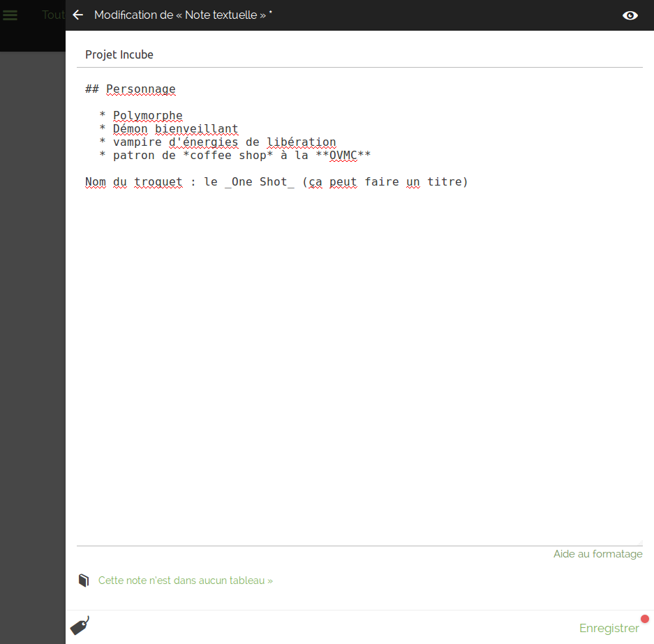Viewport: 654px width, 644px height.
Task: Toggle note preview with the eye icon
Action: (630, 15)
